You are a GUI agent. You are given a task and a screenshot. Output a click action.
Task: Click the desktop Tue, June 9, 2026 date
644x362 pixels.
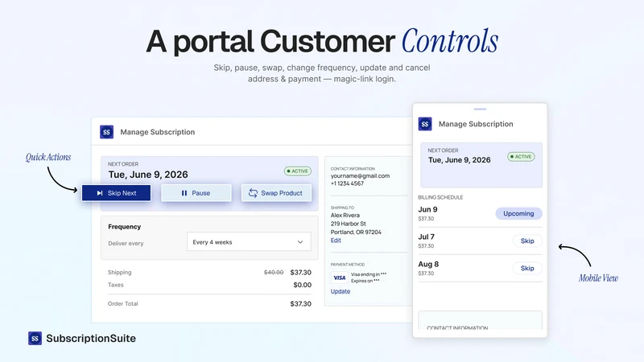[x=148, y=175]
